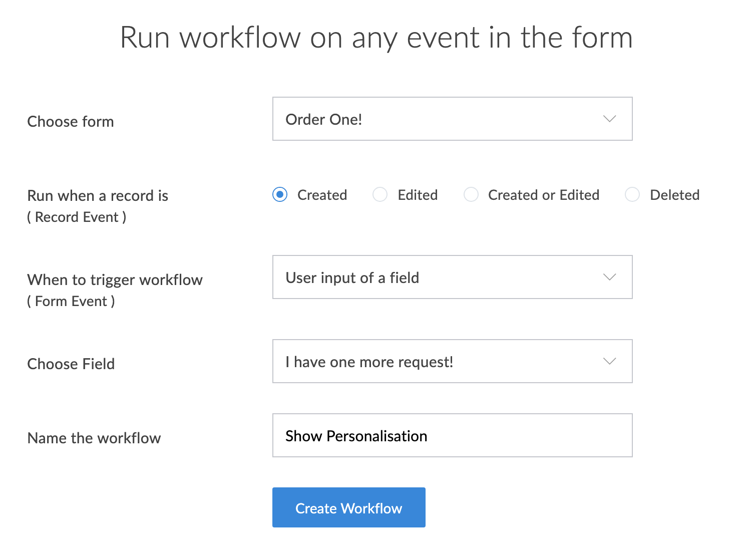The image size is (756, 558).
Task: Click the workflow name field containing Show Personalisation
Action: 452,436
